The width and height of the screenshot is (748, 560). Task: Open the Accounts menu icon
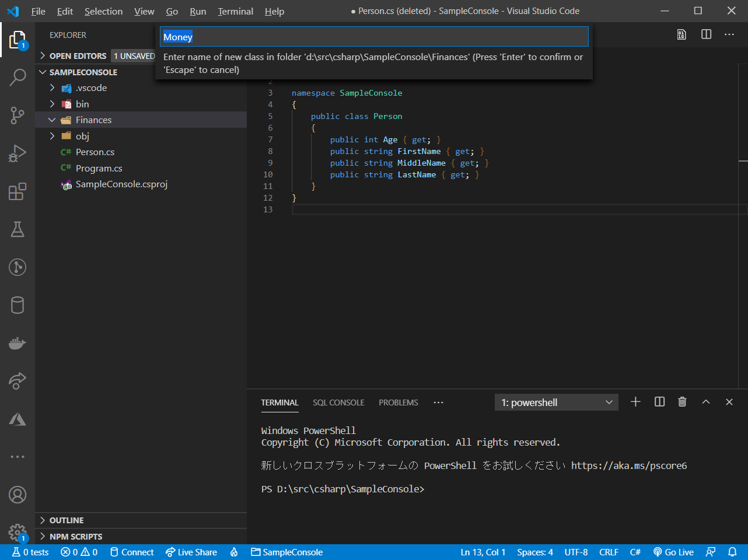(x=18, y=495)
